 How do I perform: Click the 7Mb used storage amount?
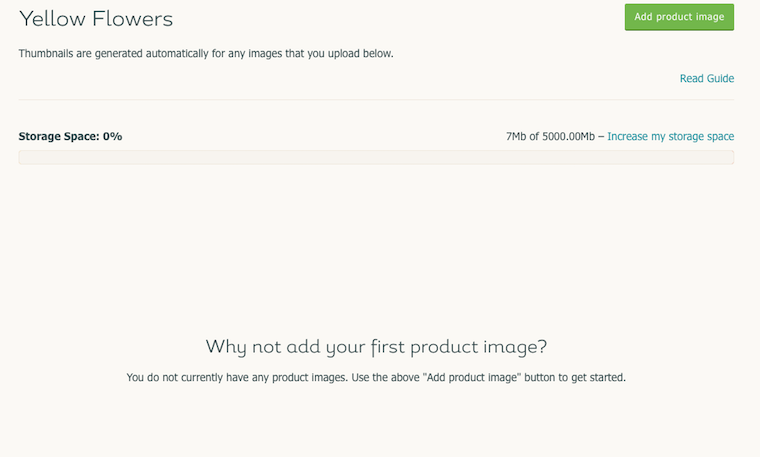[516, 137]
